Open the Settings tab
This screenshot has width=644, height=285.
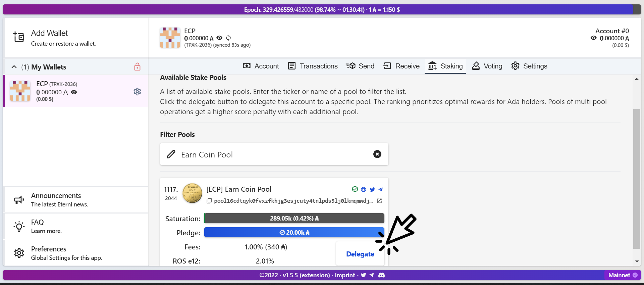point(529,66)
